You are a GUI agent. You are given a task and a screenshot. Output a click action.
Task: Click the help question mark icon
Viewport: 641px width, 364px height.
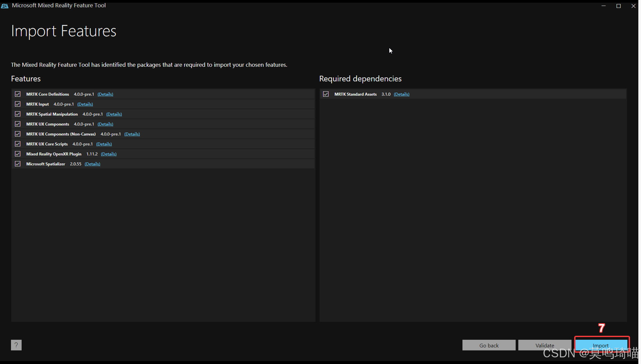click(16, 345)
